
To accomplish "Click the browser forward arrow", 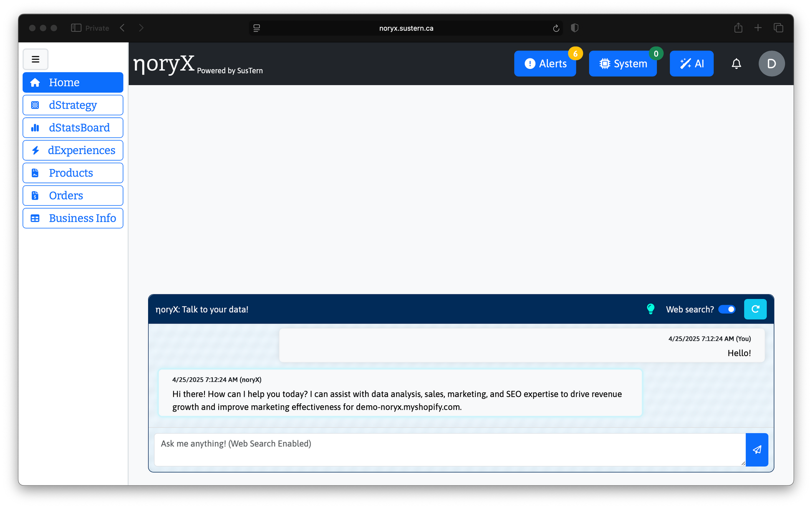I will [x=141, y=28].
